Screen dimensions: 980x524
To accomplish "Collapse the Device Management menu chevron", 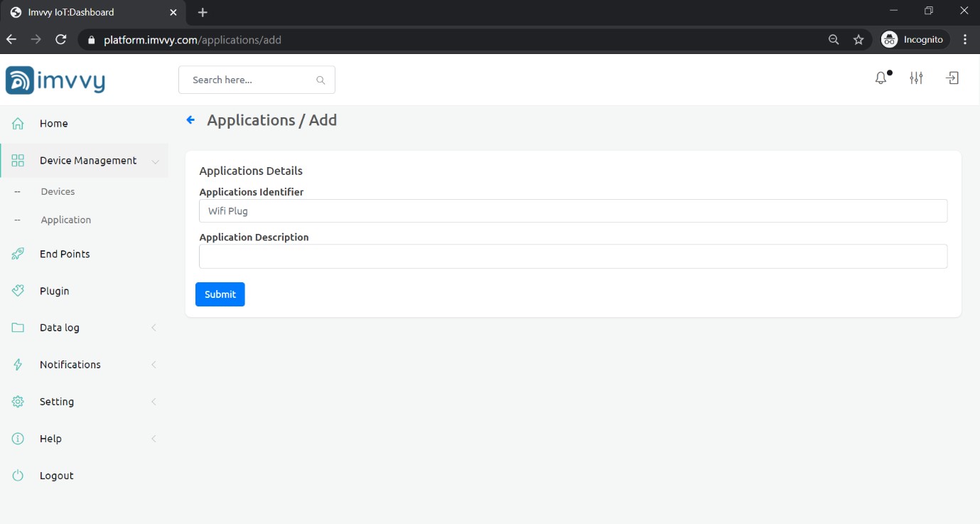I will pos(155,161).
